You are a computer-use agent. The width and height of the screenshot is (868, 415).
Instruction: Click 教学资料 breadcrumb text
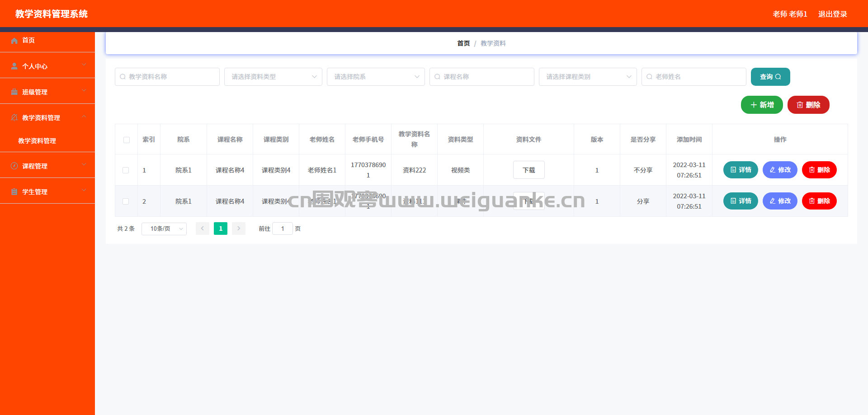tap(493, 43)
